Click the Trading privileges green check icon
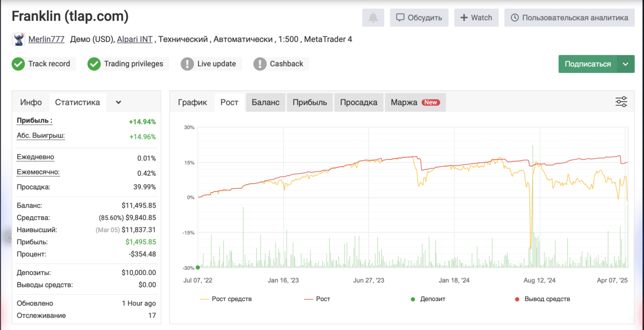Screen dimensions: 644x330 coord(94,64)
